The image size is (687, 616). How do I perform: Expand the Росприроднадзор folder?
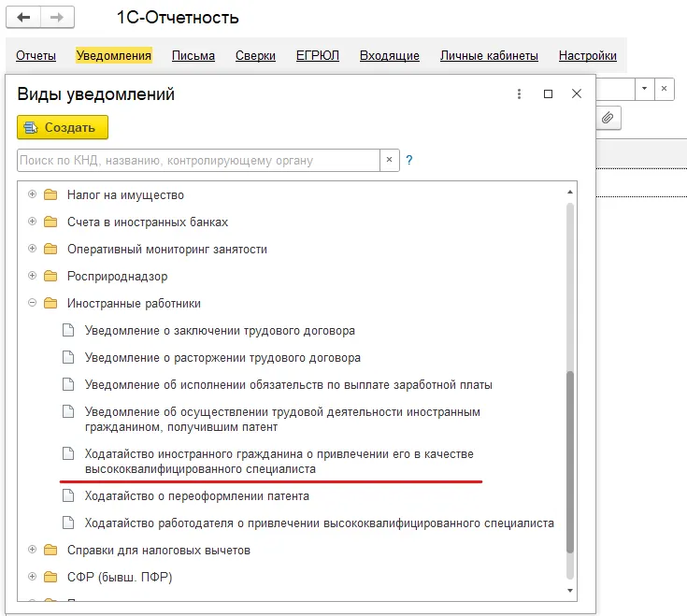[x=32, y=276]
